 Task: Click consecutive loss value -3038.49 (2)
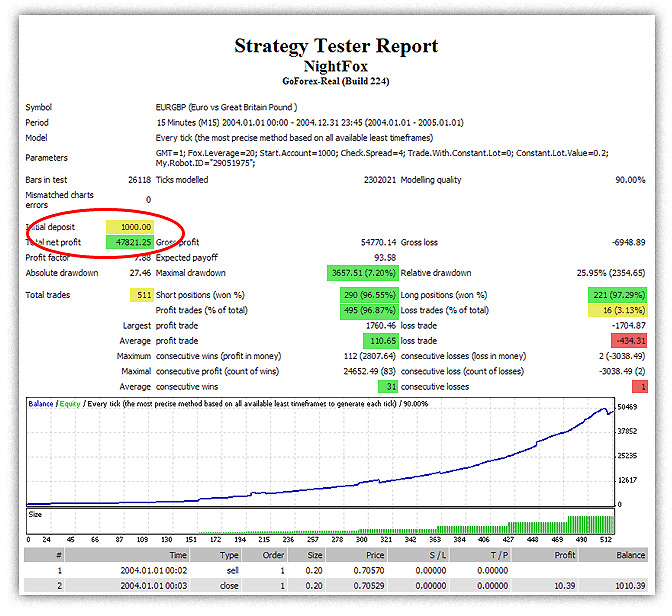click(622, 371)
